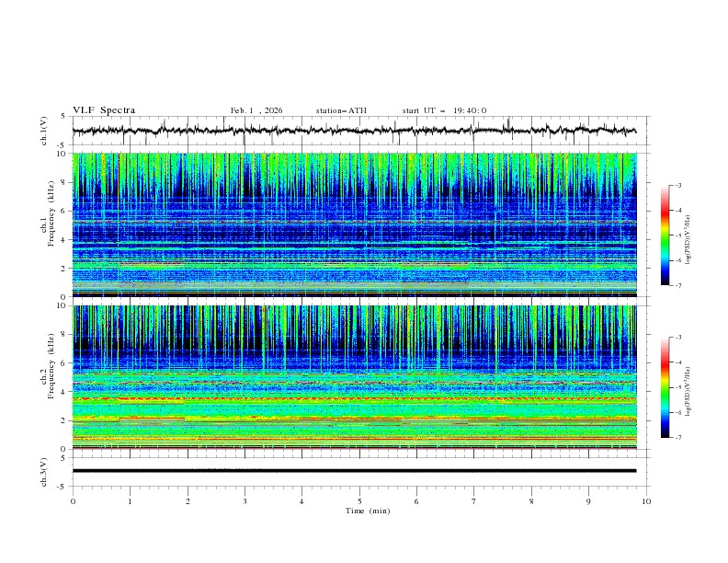
Task: Click the "6" kHz tick of ch.1 spectrogram
Action: [x=65, y=211]
